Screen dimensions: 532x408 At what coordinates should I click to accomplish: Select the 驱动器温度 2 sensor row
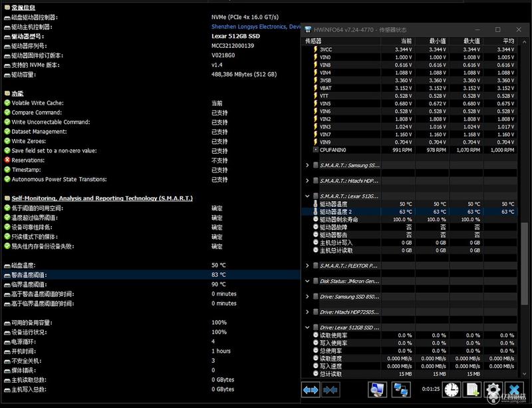pos(410,212)
